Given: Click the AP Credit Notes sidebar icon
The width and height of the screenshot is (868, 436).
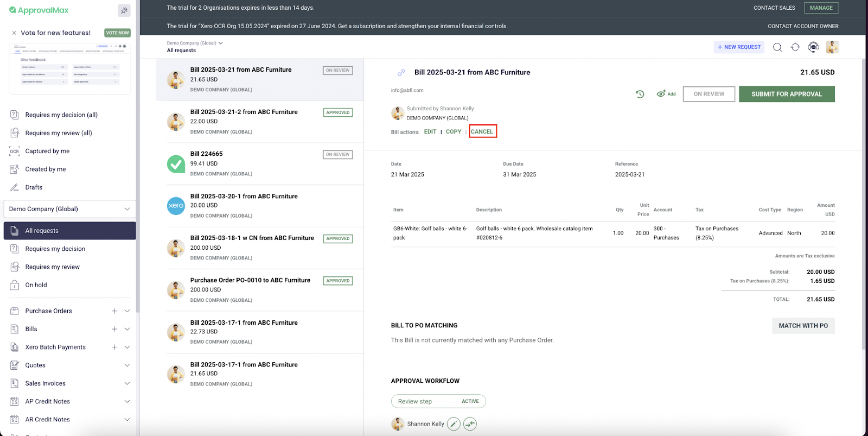Looking at the screenshot, I should click(15, 402).
